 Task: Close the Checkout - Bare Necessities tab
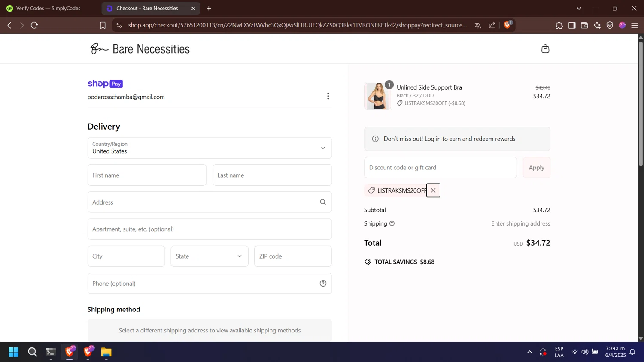pyautogui.click(x=193, y=8)
